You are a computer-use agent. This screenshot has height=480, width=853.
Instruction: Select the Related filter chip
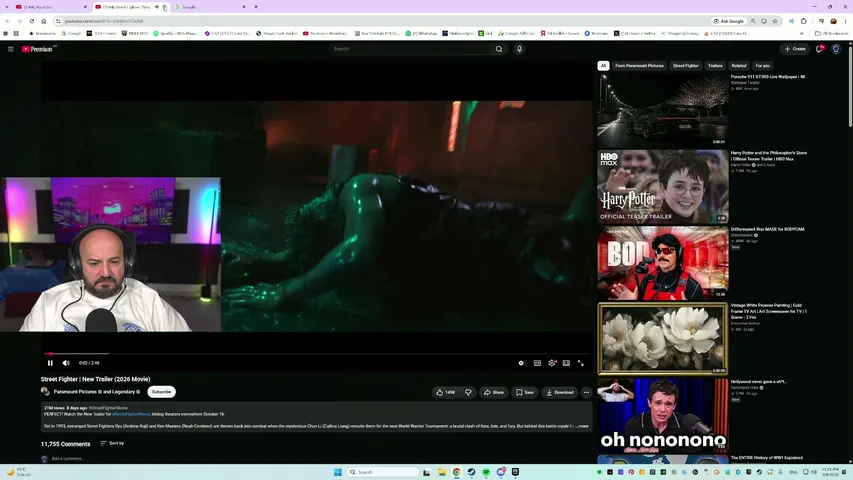739,65
